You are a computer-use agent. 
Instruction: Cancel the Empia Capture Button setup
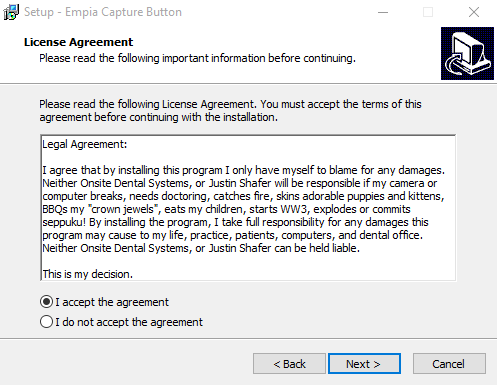click(449, 364)
